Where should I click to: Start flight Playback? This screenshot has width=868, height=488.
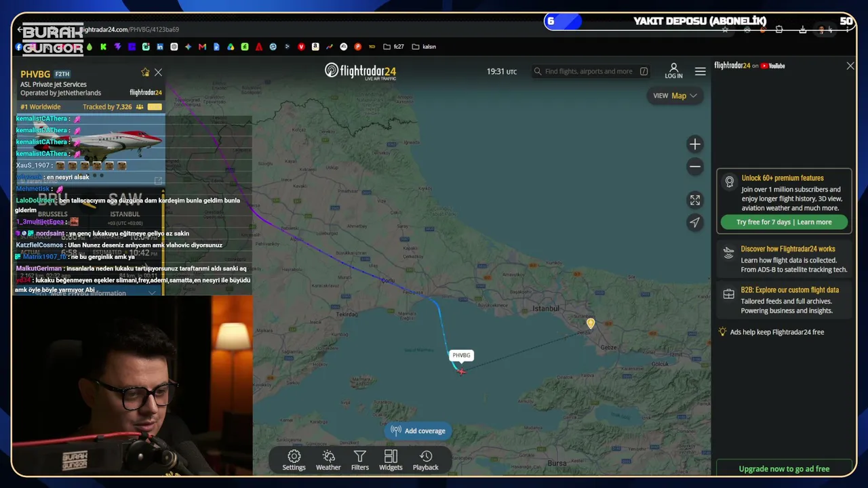tap(426, 460)
